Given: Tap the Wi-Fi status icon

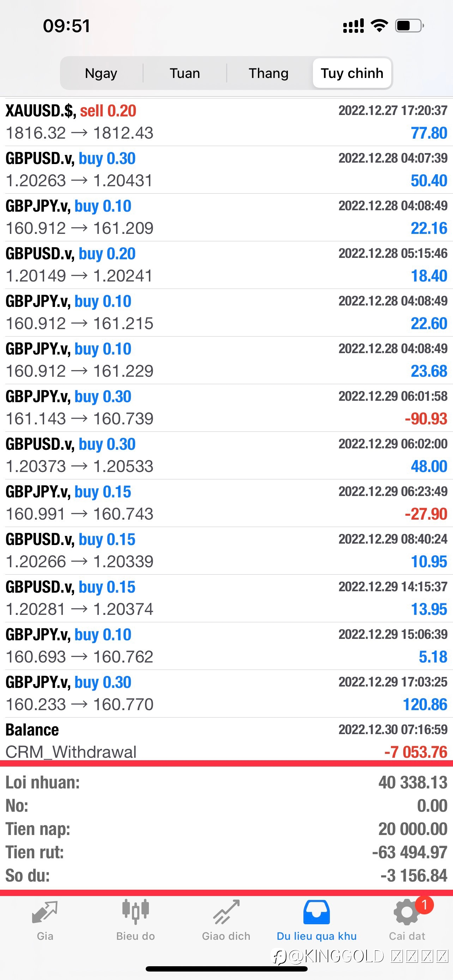Looking at the screenshot, I should click(x=379, y=25).
